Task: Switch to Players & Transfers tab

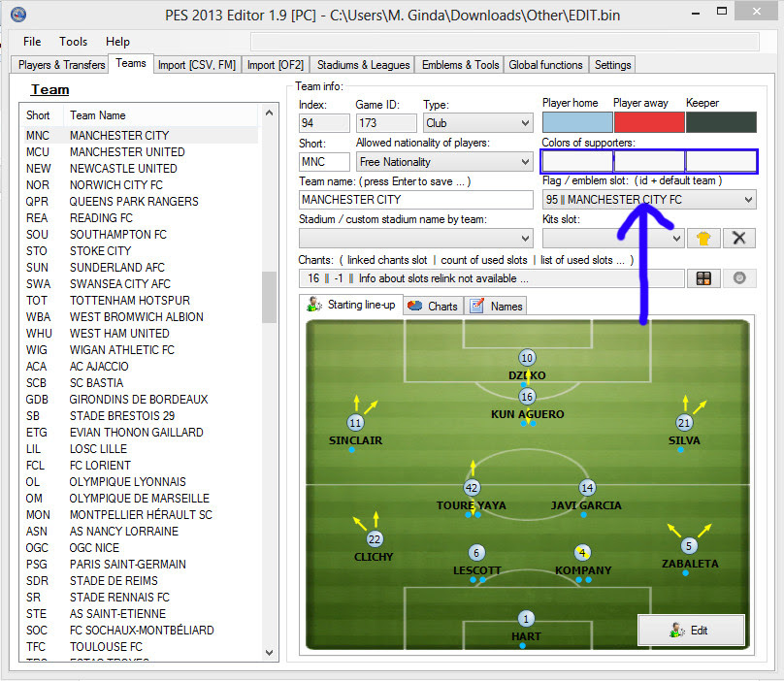Action: click(61, 65)
